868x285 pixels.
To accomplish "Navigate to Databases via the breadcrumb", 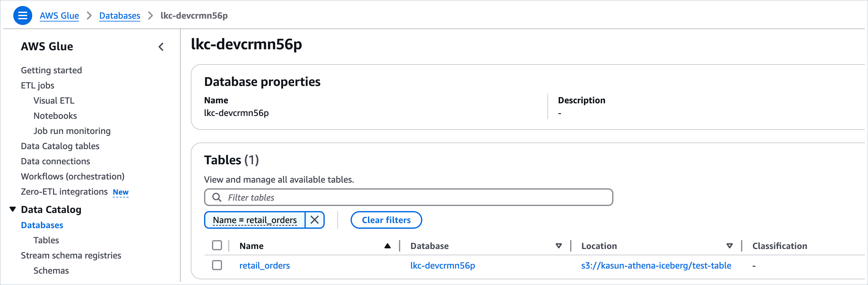I will (119, 15).
